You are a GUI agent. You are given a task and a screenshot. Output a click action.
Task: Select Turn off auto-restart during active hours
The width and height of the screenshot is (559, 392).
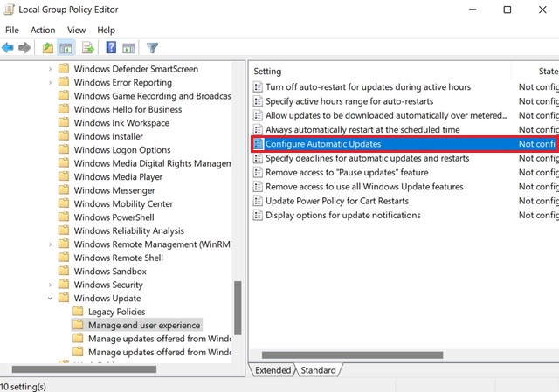pyautogui.click(x=368, y=87)
